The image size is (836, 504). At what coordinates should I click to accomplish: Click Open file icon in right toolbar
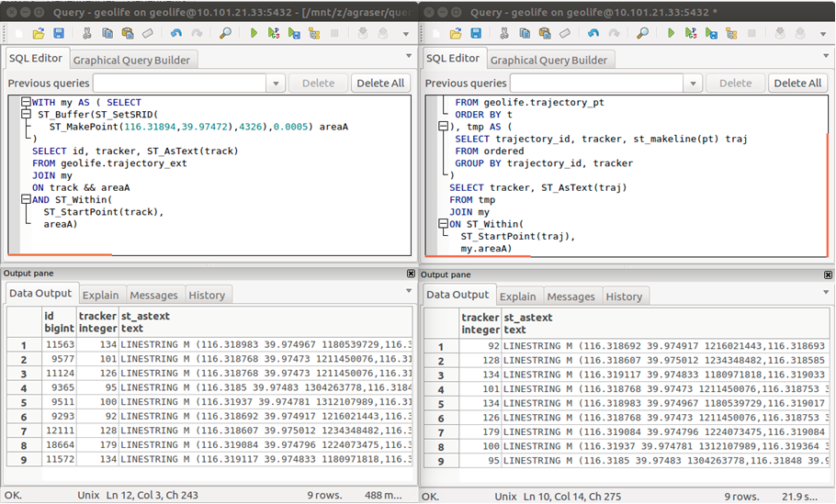coord(456,33)
